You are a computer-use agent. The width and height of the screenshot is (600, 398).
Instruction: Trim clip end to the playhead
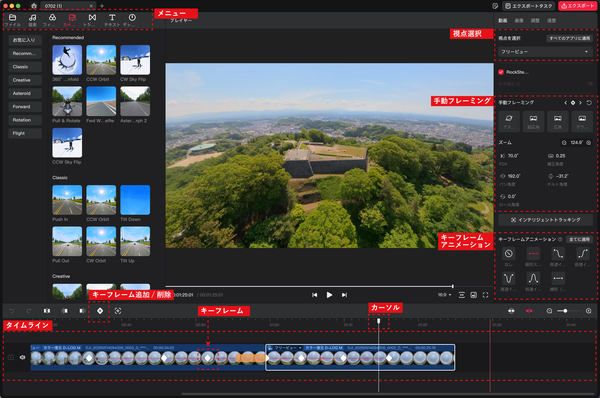82,311
